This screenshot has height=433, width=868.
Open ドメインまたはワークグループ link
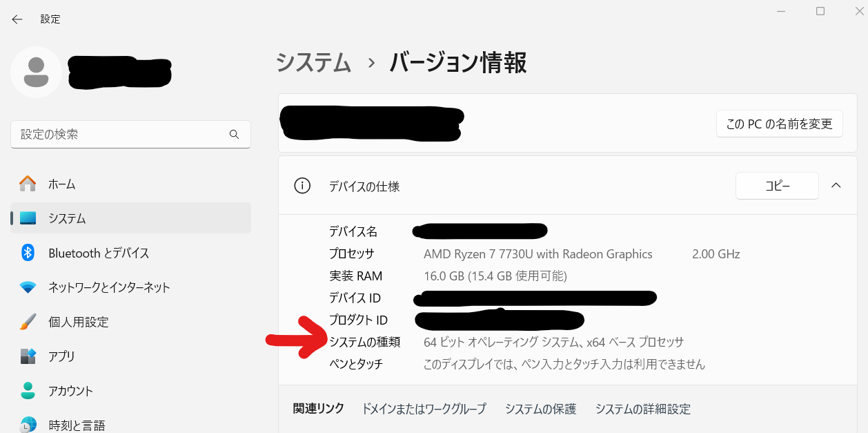coord(424,409)
